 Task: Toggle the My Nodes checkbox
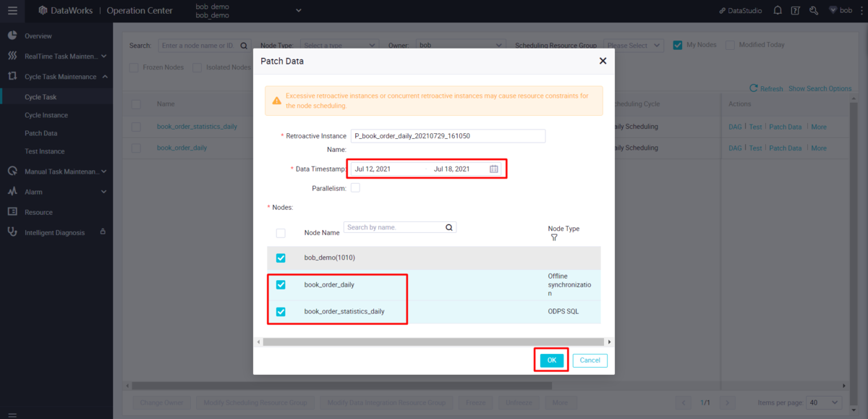[x=678, y=45]
